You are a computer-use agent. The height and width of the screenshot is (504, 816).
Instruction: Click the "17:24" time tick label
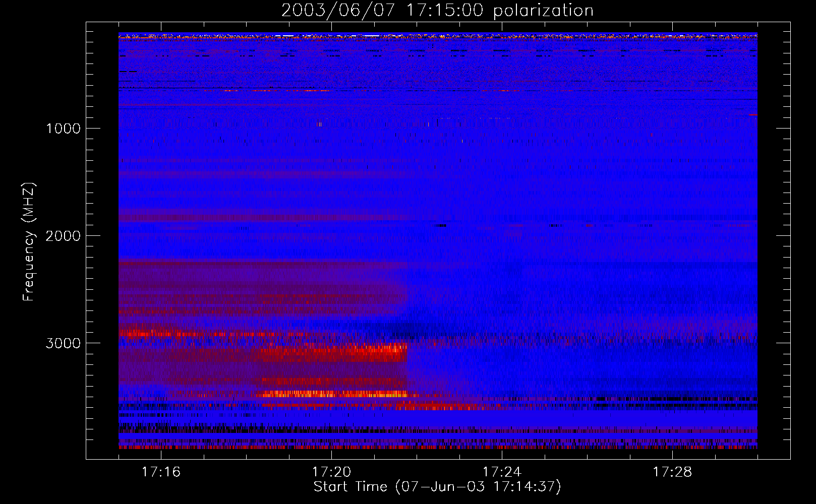tap(502, 472)
